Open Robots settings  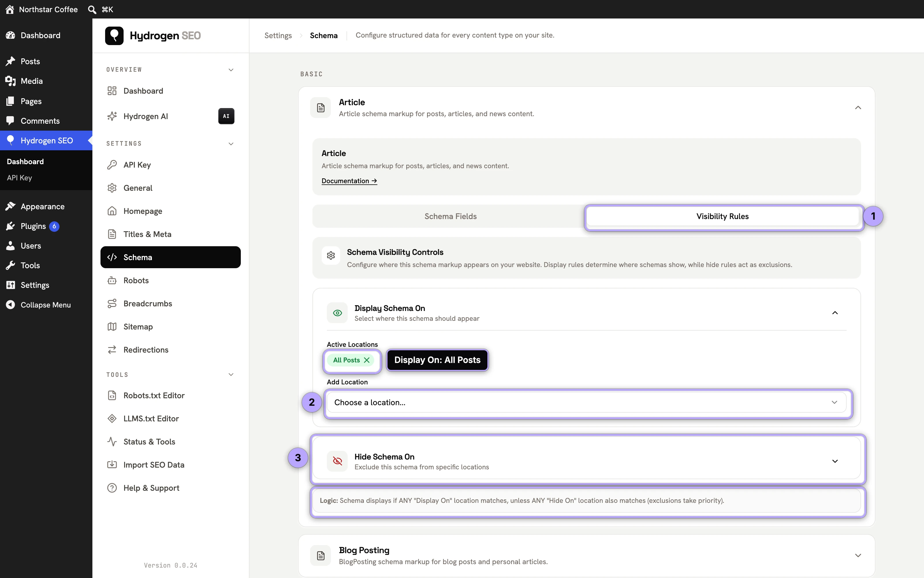click(x=171, y=281)
